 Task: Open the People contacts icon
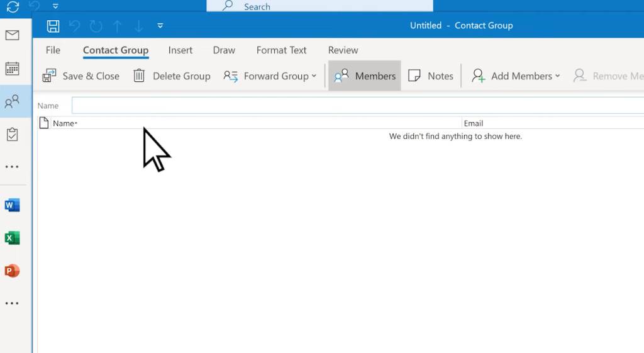click(12, 101)
